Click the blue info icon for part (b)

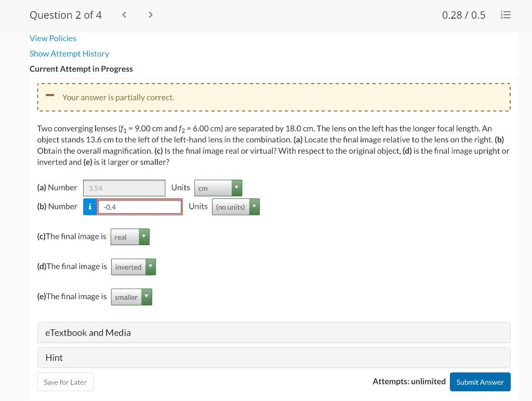click(x=90, y=207)
